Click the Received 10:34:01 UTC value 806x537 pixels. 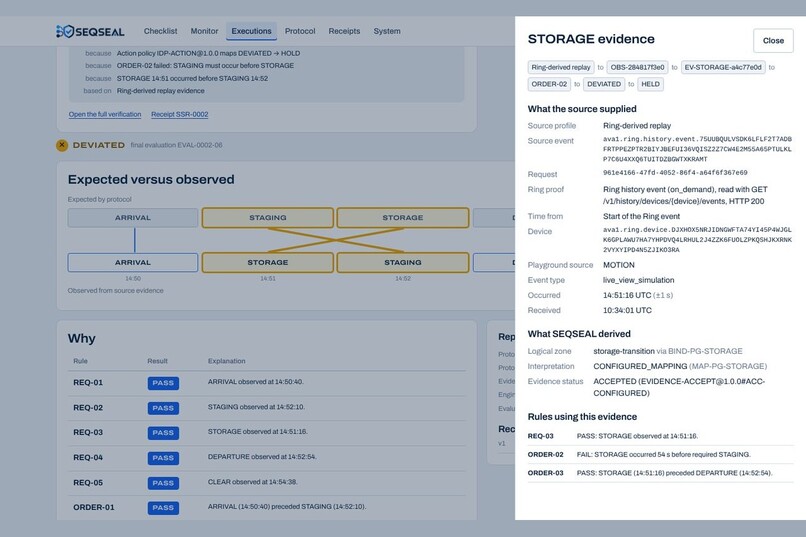coord(627,310)
